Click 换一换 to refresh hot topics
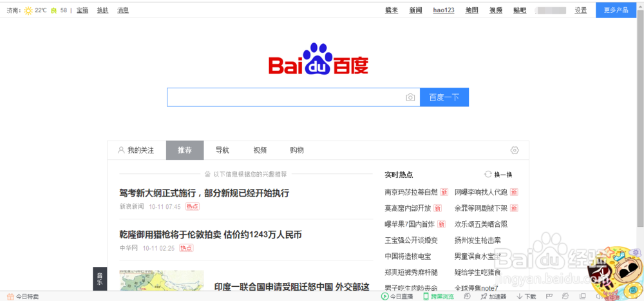The width and height of the screenshot is (644, 301). tap(503, 175)
